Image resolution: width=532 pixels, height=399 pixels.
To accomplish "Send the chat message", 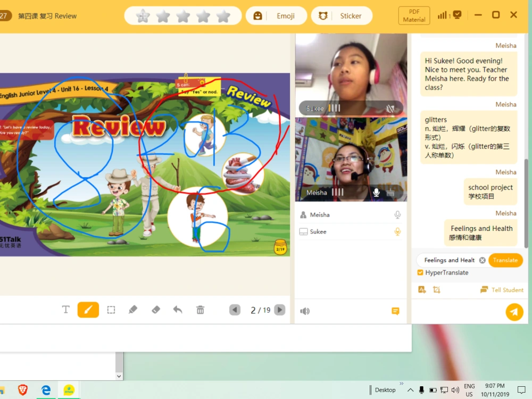I will click(514, 312).
